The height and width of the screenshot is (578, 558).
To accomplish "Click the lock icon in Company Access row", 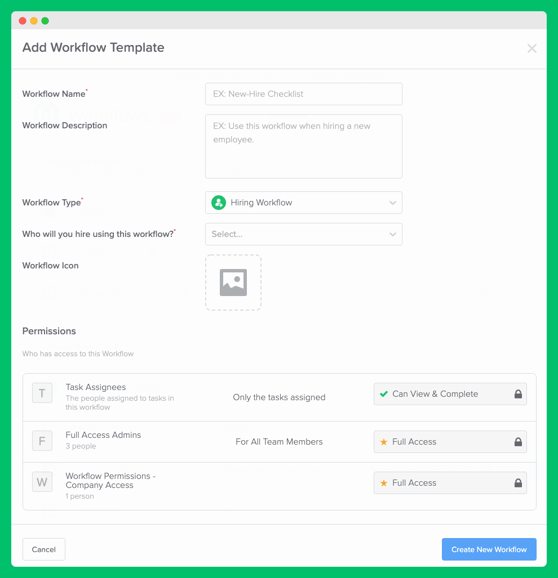I will (x=518, y=483).
